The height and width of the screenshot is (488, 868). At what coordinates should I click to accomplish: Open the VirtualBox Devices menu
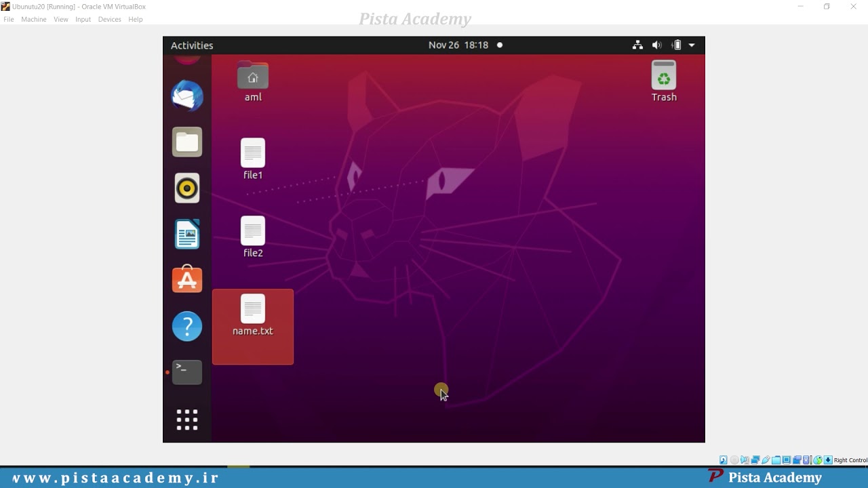tap(110, 20)
